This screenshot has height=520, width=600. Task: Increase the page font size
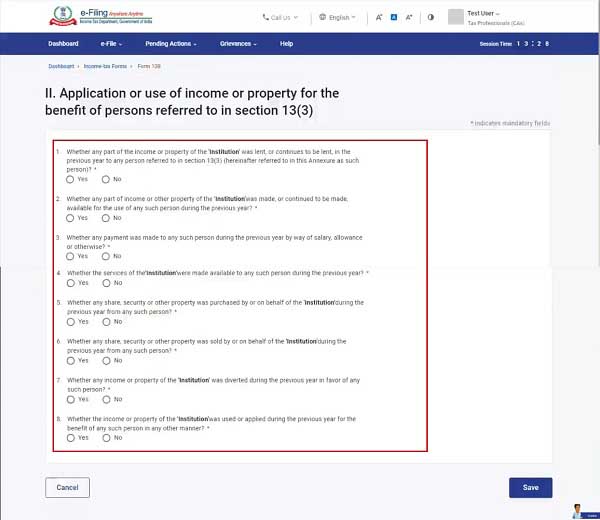(409, 17)
